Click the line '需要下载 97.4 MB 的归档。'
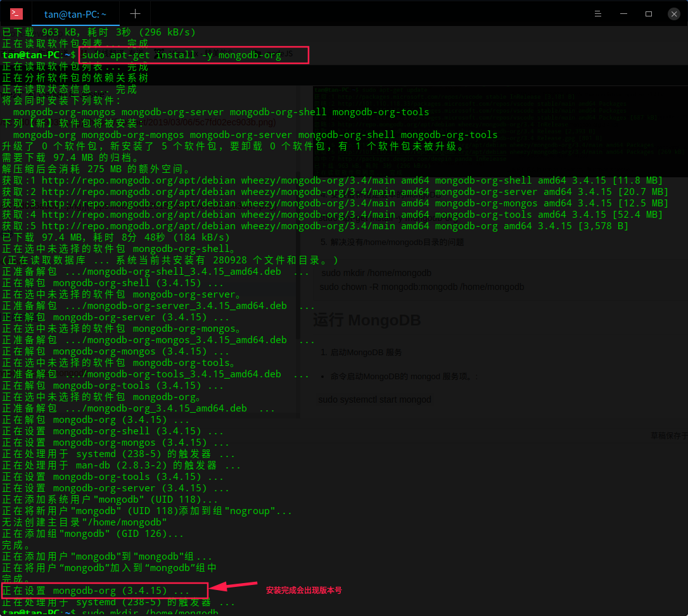The width and height of the screenshot is (688, 616). tap(71, 158)
